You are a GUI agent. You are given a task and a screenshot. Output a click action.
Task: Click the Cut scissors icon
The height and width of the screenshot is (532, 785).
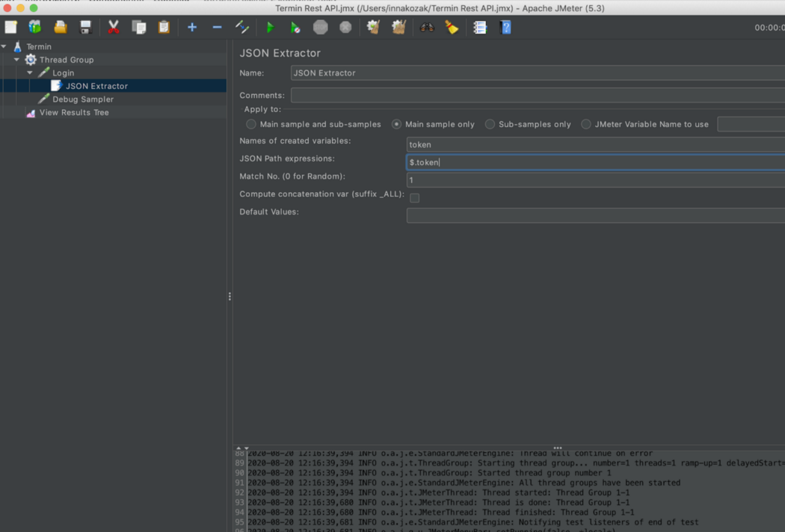[114, 28]
